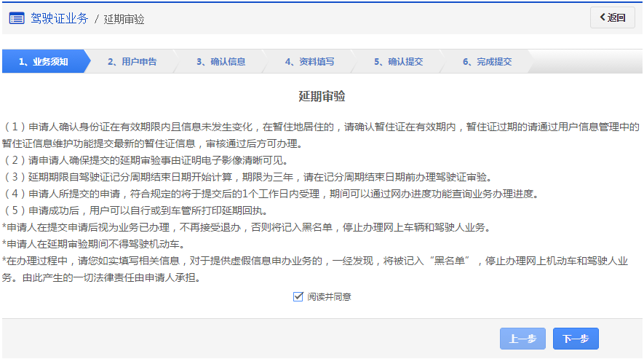Screen dimensions: 644x359
Task: Select step 1、业务须知
Action: click(44, 62)
